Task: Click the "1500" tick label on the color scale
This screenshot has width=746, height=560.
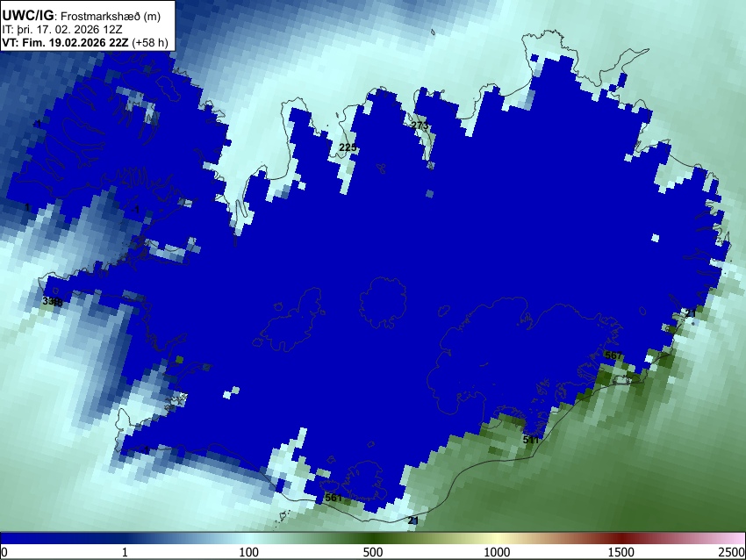Action: tap(621, 552)
